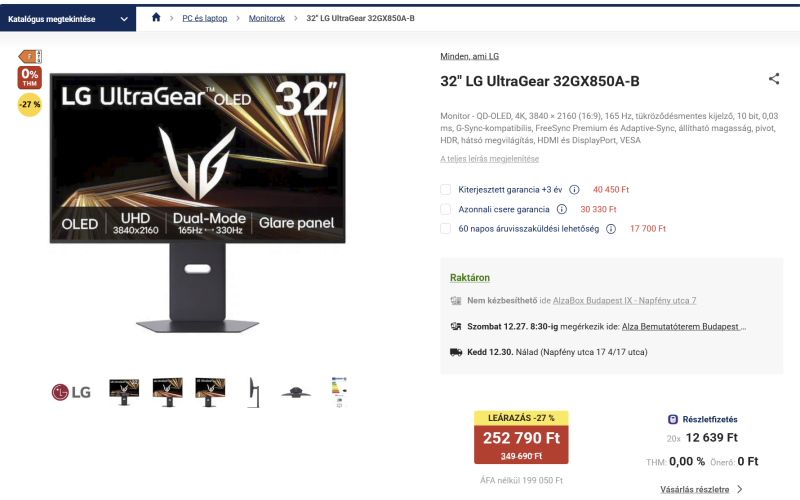Open Minden, ami LG link
The image size is (800, 500).
(469, 56)
